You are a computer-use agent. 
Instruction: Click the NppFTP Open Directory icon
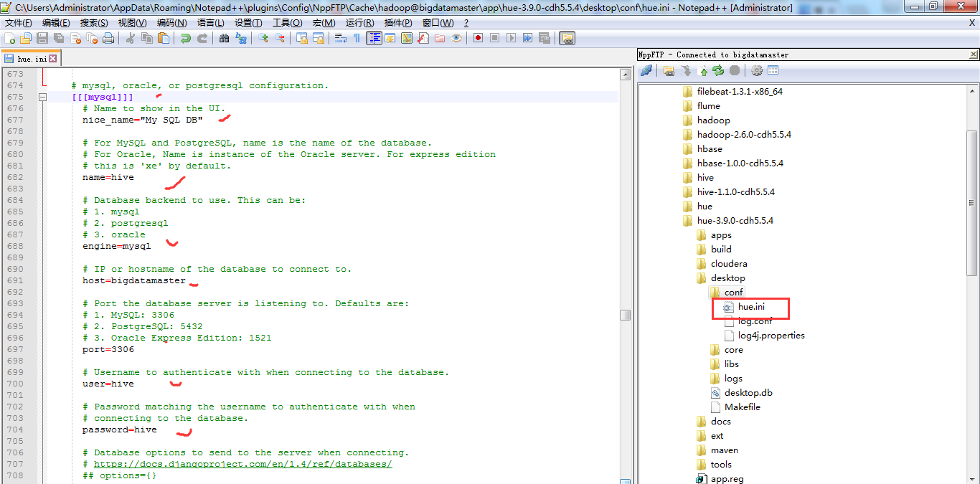click(669, 70)
